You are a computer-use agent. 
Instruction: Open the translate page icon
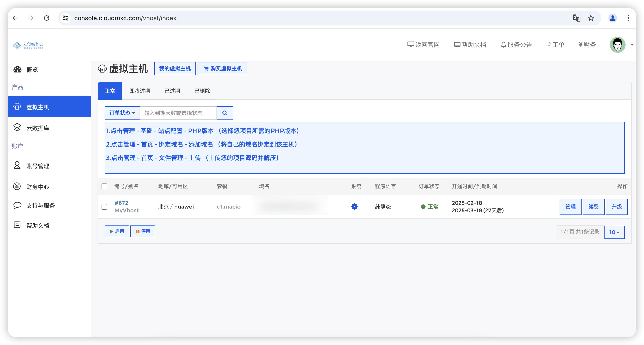pos(577,18)
